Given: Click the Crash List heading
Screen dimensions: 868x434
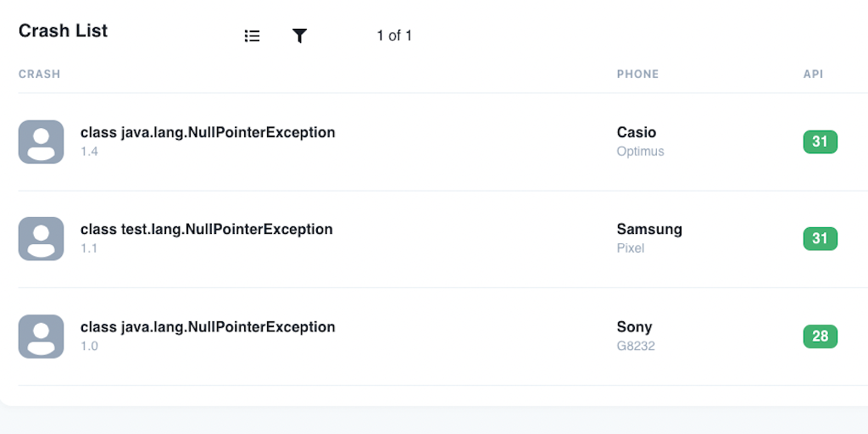Looking at the screenshot, I should [x=63, y=31].
